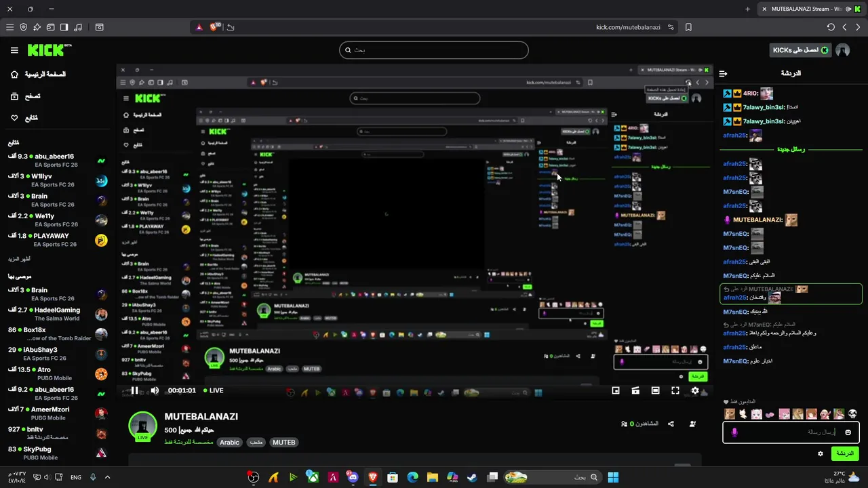Click MUTEBALANAZI streamer avatar
Viewport: 868px width, 488px height.
click(143, 426)
